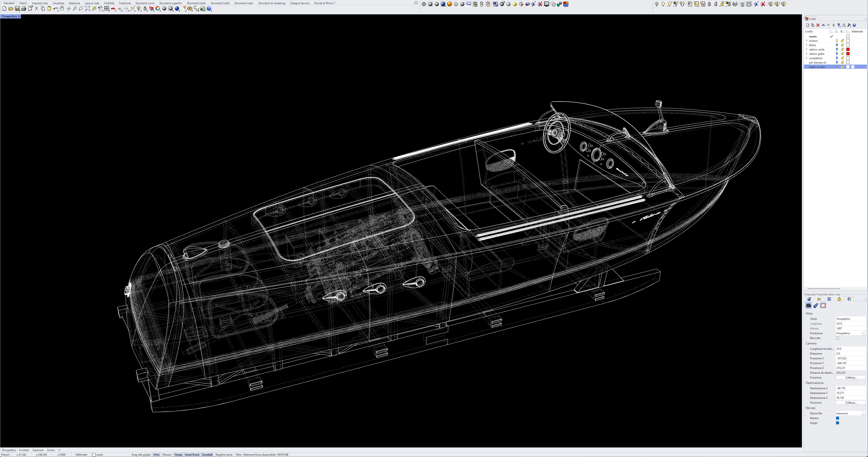Toggle visibility bulb of Ariston layer
The image size is (868, 457).
pyautogui.click(x=837, y=41)
